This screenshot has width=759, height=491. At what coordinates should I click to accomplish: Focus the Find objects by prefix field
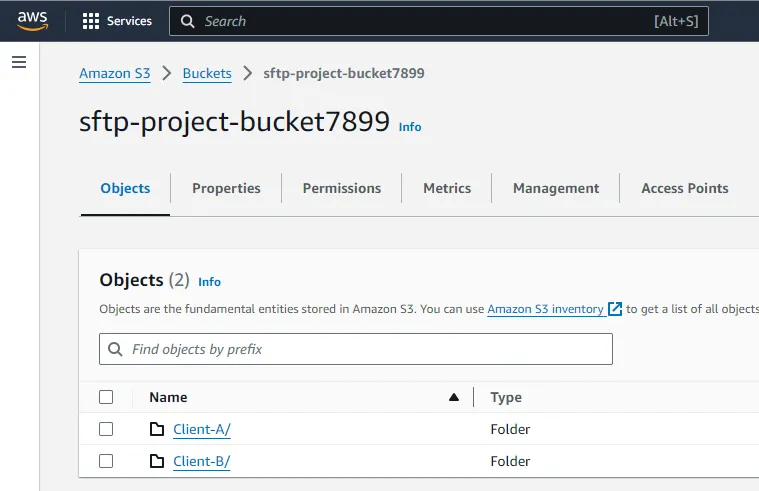365,350
